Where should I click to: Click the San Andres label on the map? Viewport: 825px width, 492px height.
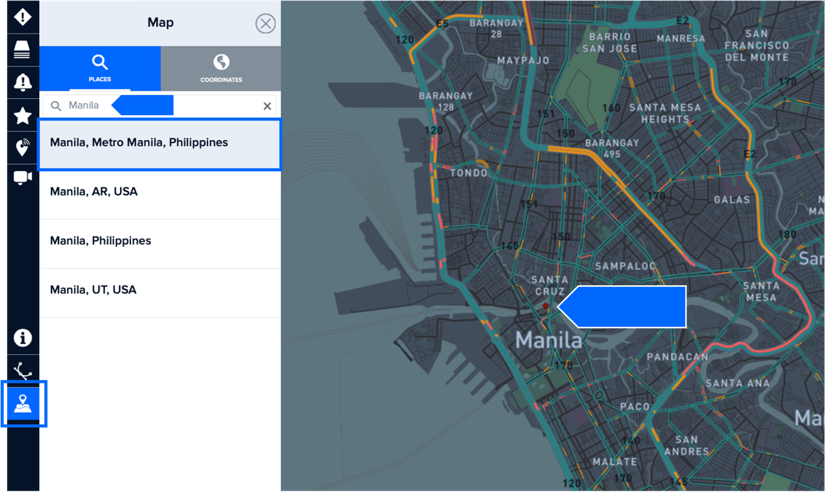point(687,445)
